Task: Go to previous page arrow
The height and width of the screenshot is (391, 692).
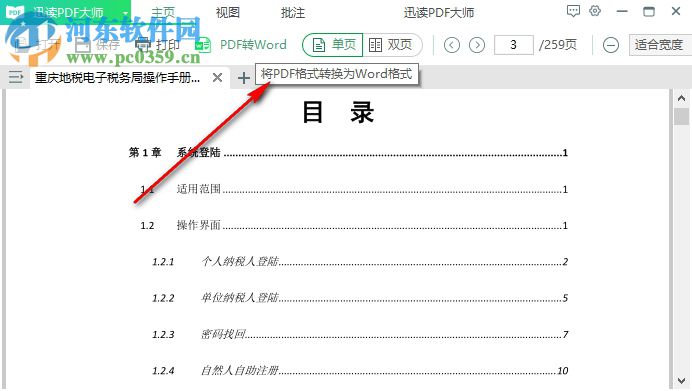Action: pos(451,45)
